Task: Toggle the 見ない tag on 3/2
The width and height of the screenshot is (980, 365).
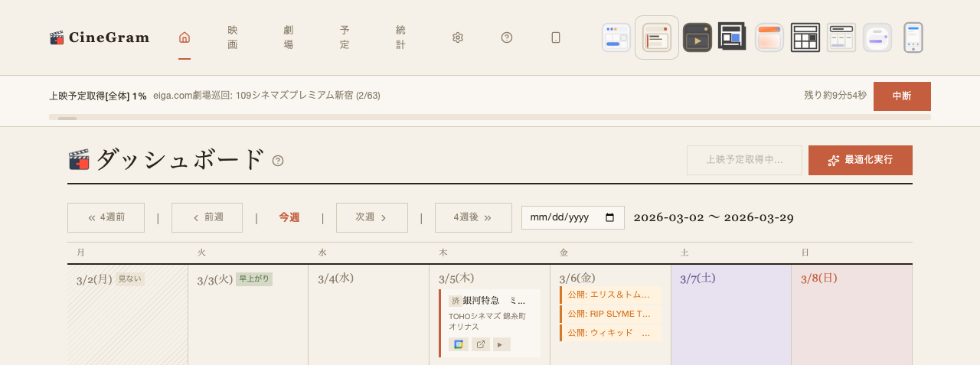Action: pyautogui.click(x=129, y=279)
